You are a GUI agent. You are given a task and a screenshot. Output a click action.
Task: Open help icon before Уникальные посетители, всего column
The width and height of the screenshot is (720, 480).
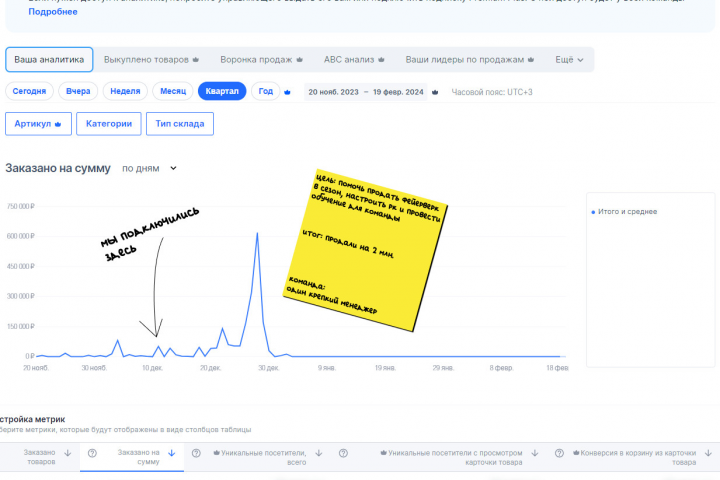point(196,453)
